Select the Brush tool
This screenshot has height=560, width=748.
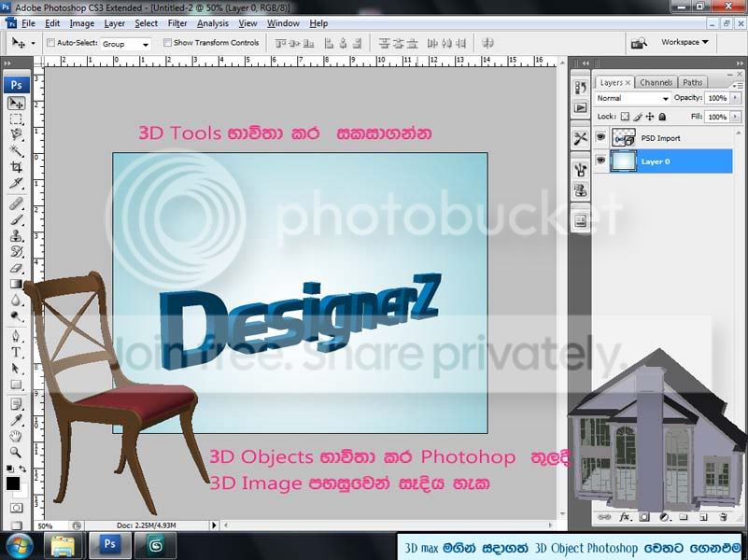point(16,219)
